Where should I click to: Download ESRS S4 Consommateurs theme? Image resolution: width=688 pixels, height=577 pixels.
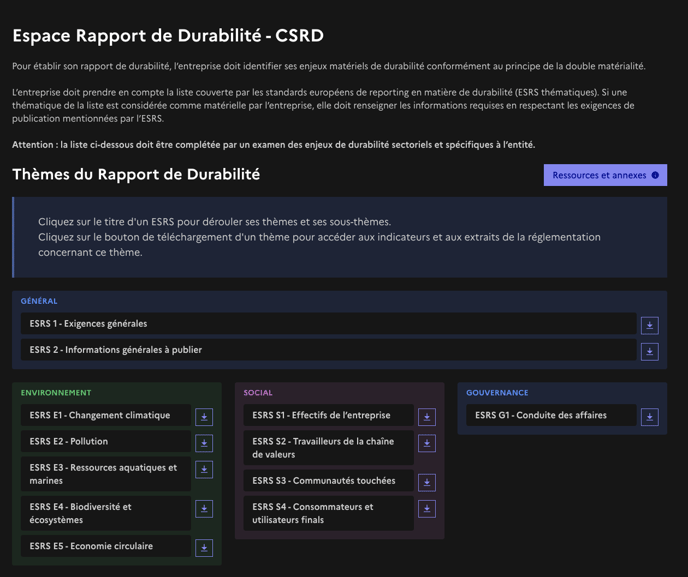click(427, 509)
